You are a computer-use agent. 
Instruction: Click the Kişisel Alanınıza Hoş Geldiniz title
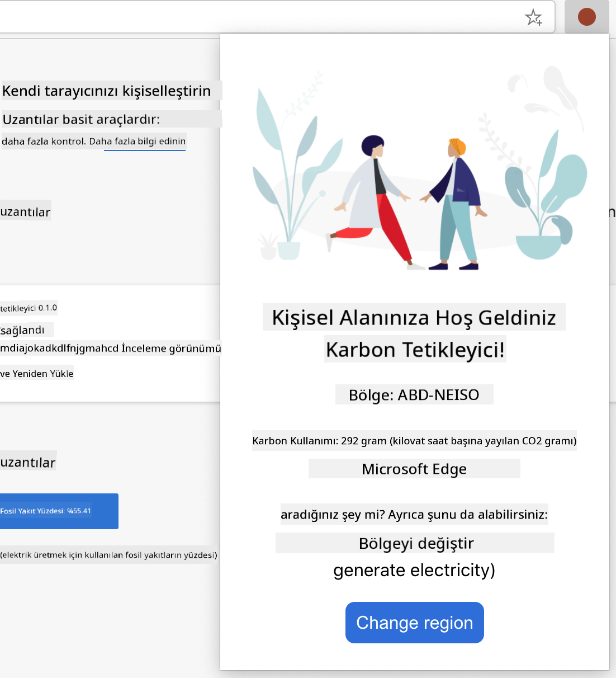click(x=414, y=317)
